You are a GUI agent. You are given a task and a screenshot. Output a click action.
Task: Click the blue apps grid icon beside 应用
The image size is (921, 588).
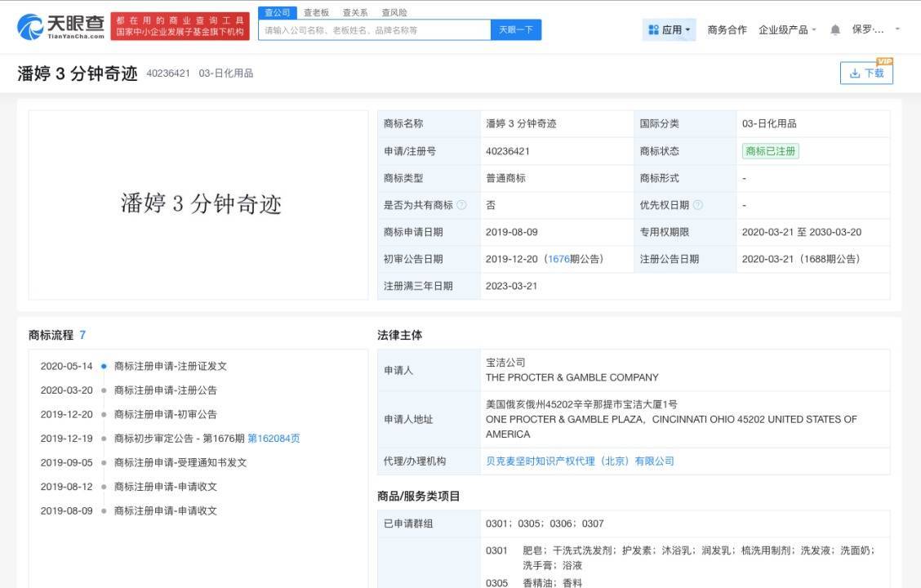[x=652, y=29]
